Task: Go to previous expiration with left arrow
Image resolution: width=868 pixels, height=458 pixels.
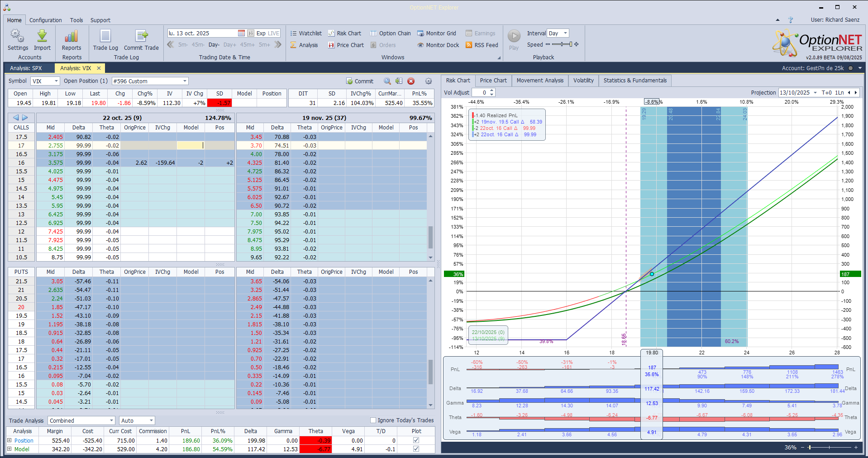Action: click(16, 118)
